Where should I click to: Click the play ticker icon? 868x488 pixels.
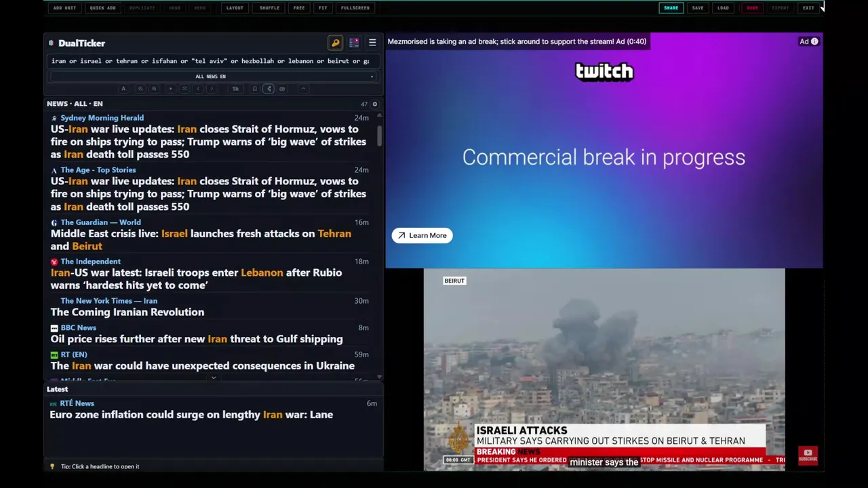point(170,89)
